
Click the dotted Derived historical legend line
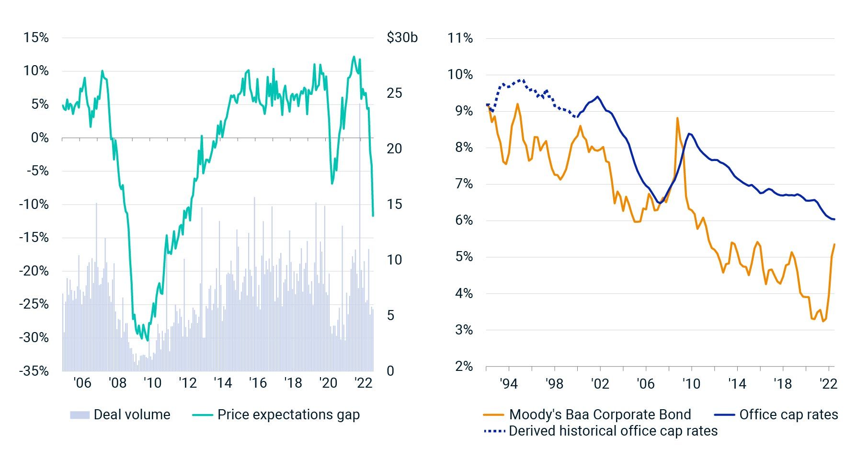pyautogui.click(x=494, y=431)
